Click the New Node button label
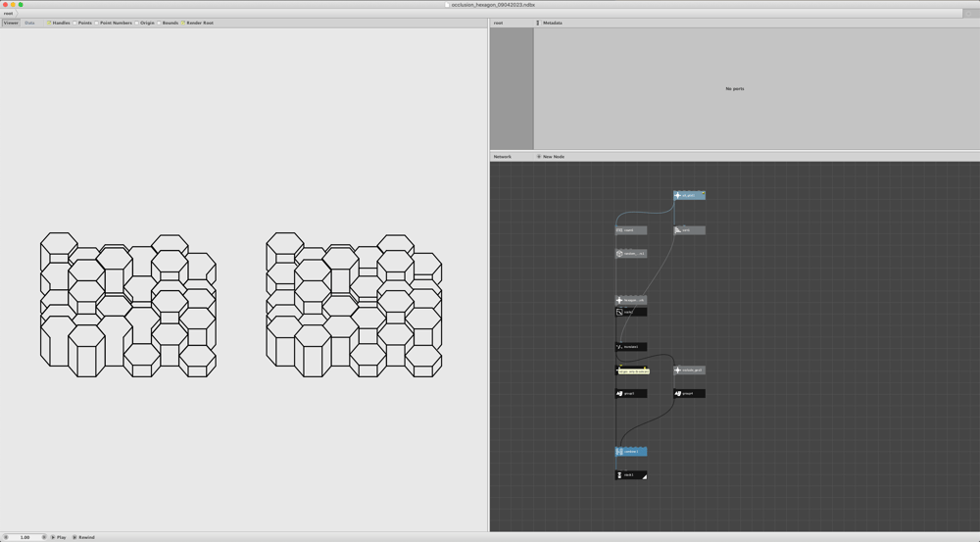This screenshot has height=542, width=980. point(554,156)
